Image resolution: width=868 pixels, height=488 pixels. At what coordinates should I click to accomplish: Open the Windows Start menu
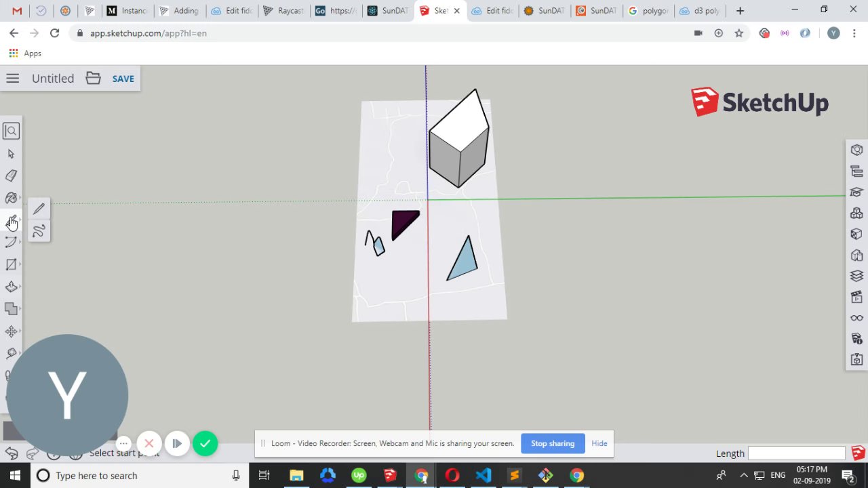coord(15,476)
